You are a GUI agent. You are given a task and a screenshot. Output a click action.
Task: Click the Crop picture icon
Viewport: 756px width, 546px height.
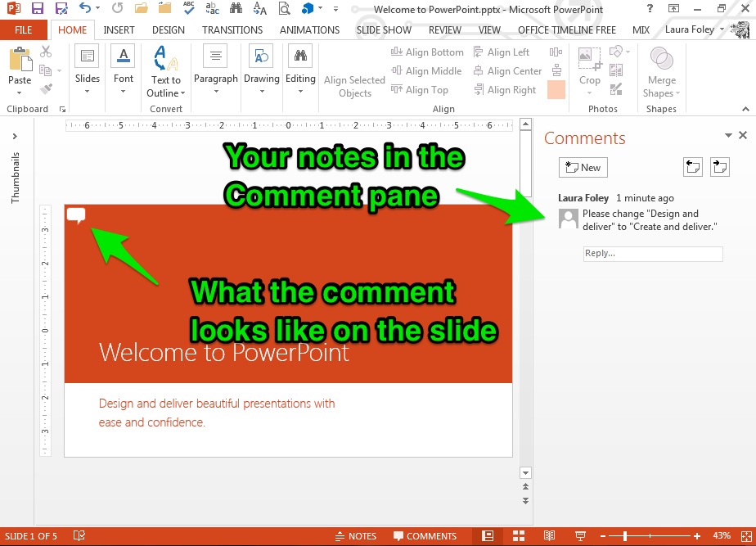tap(590, 59)
